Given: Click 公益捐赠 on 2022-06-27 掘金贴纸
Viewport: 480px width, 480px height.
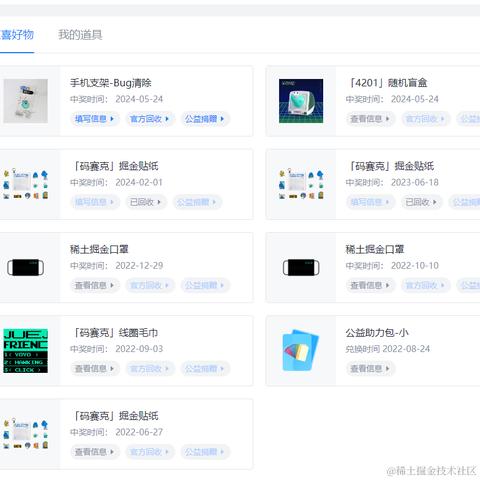Looking at the screenshot, I should click(x=205, y=452).
